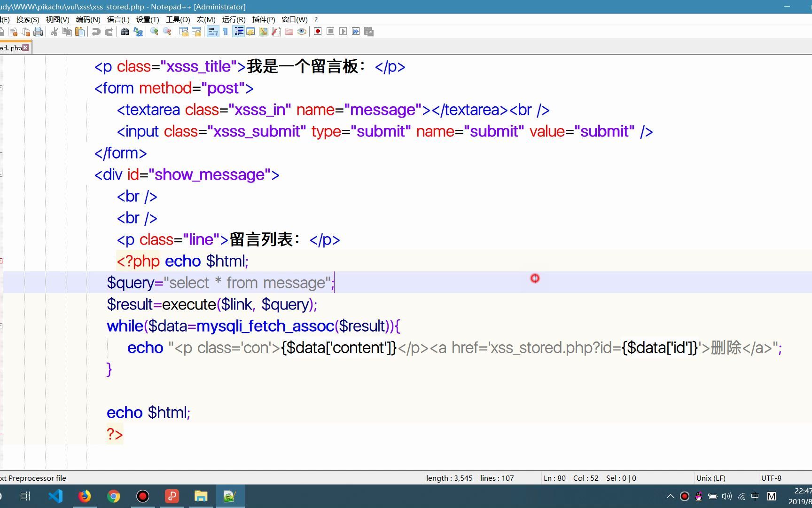
Task: Click the Undo arrow icon
Action: 96,32
